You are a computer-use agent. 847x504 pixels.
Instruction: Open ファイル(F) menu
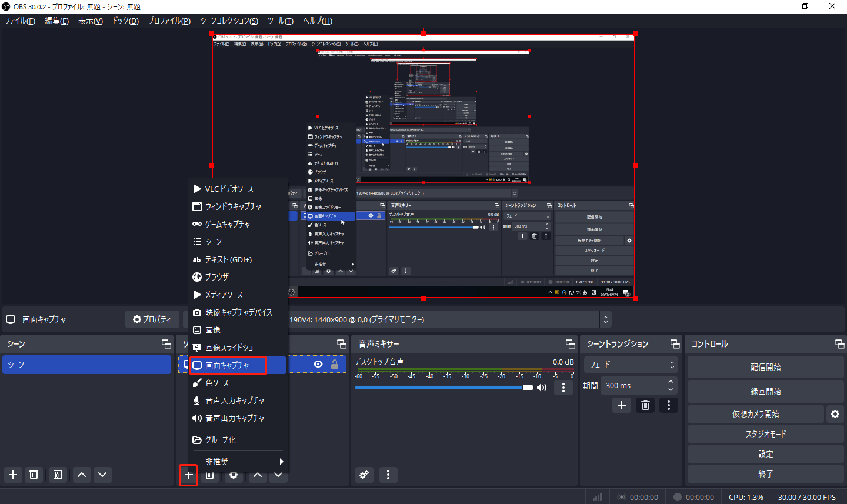click(20, 21)
